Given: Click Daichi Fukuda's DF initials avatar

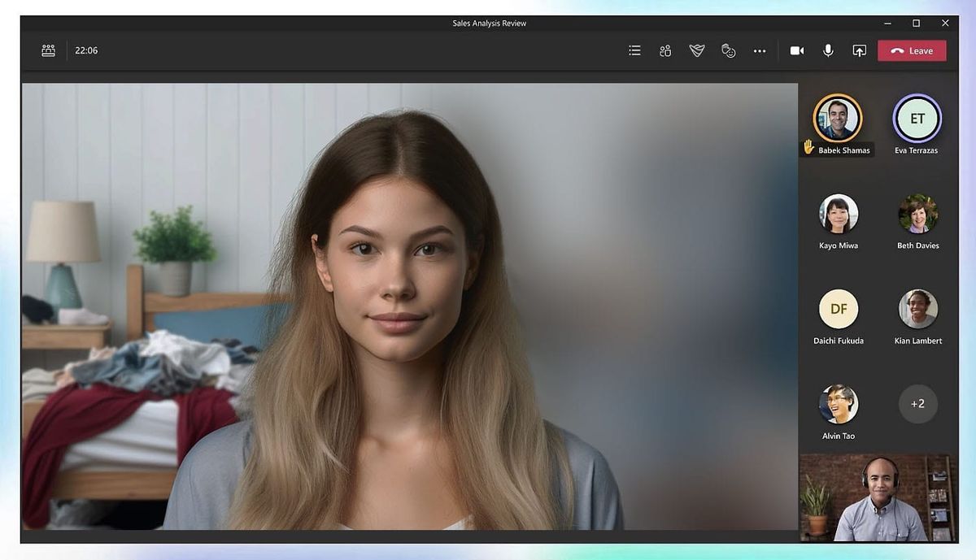Looking at the screenshot, I should [x=838, y=310].
